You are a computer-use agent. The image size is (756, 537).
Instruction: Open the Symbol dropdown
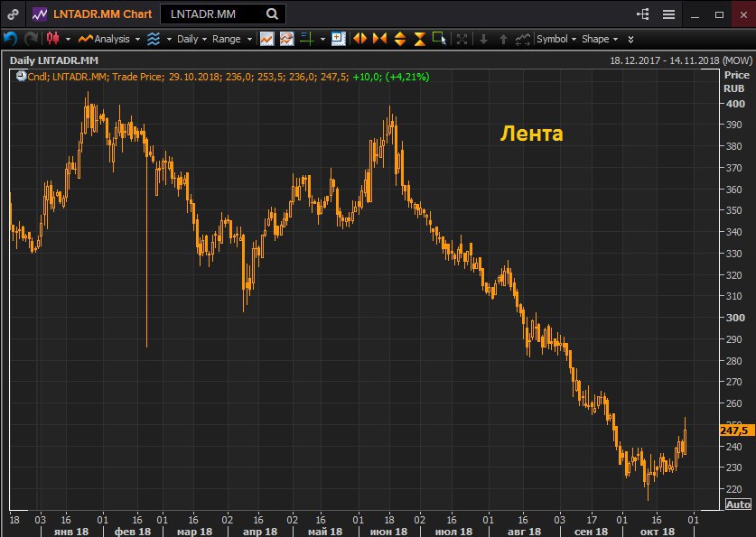(x=556, y=39)
